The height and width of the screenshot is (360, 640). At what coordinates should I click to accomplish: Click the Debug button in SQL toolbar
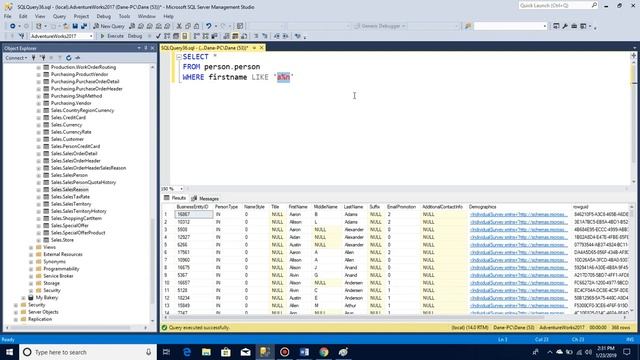point(135,36)
